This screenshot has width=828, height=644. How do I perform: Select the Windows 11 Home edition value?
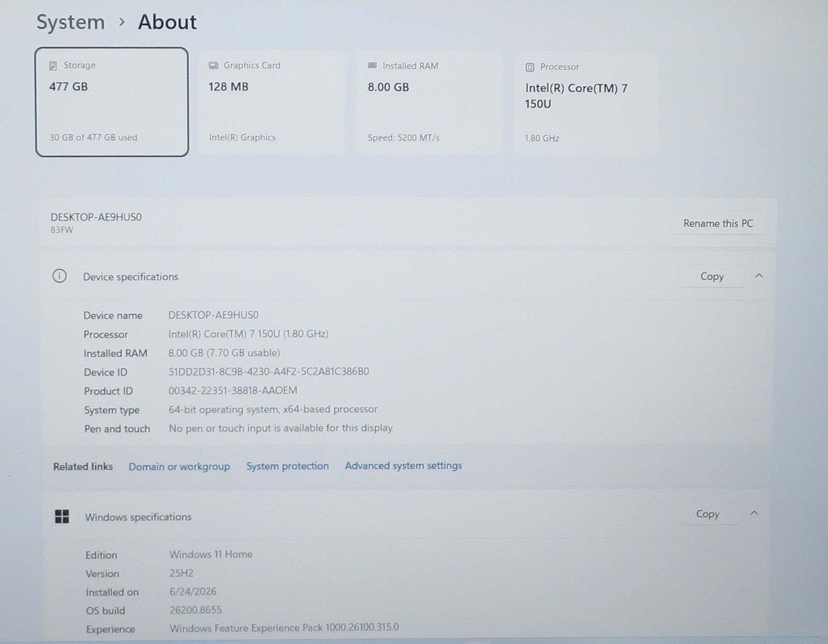click(x=211, y=554)
